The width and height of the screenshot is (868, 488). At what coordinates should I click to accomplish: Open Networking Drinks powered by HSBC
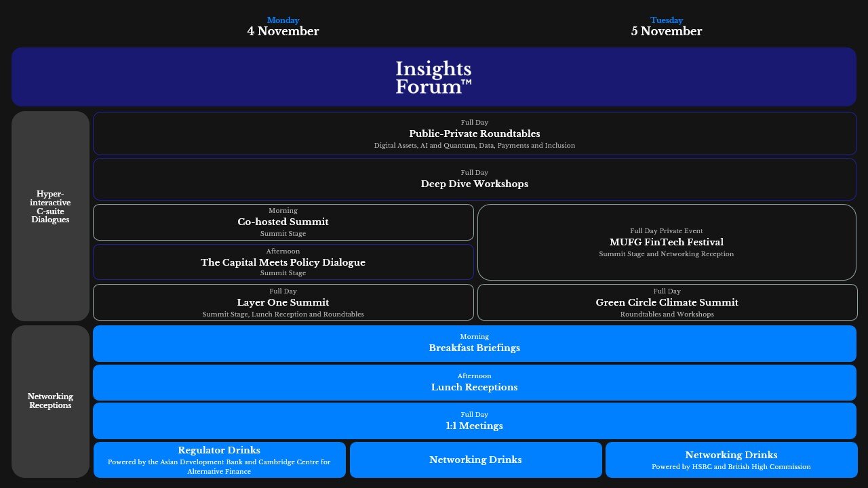(731, 460)
